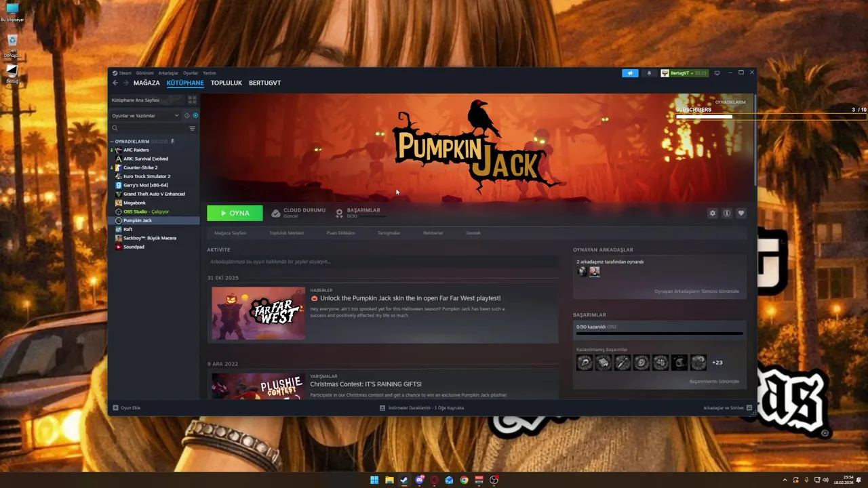The height and width of the screenshot is (488, 868).
Task: Open the Yardım menu
Action: pyautogui.click(x=210, y=73)
